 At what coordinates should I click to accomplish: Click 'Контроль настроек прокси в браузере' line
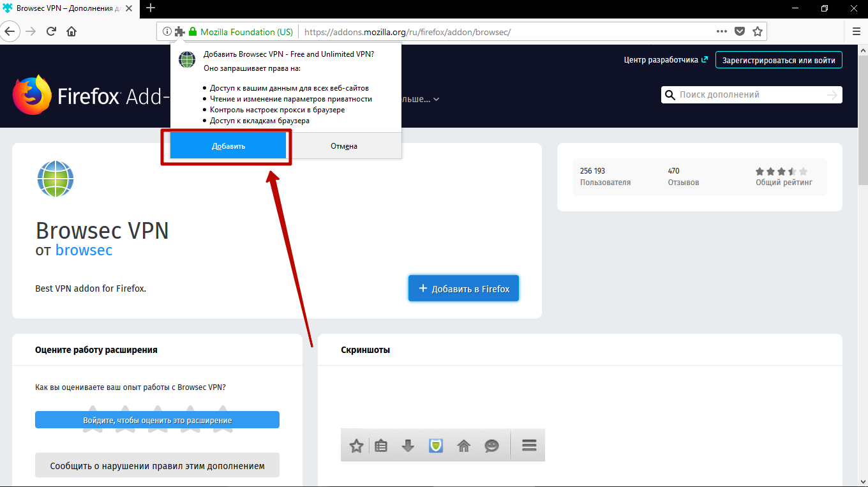click(277, 109)
